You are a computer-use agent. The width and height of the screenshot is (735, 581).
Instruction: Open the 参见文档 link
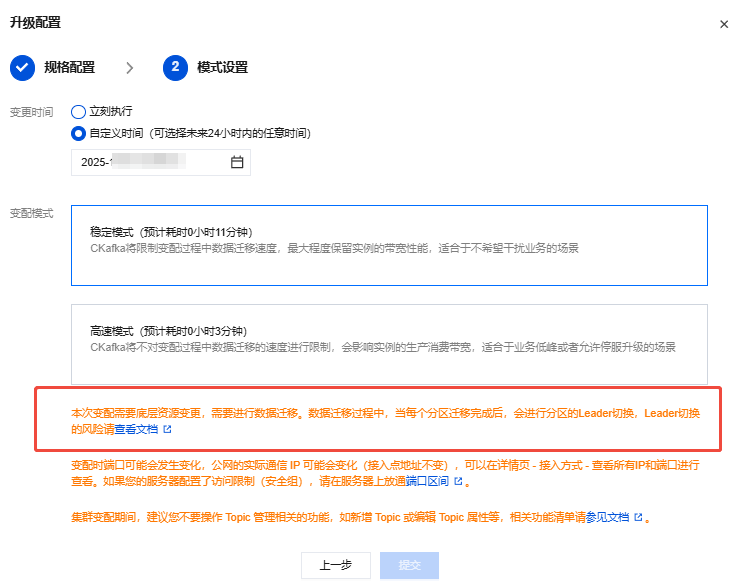607,517
